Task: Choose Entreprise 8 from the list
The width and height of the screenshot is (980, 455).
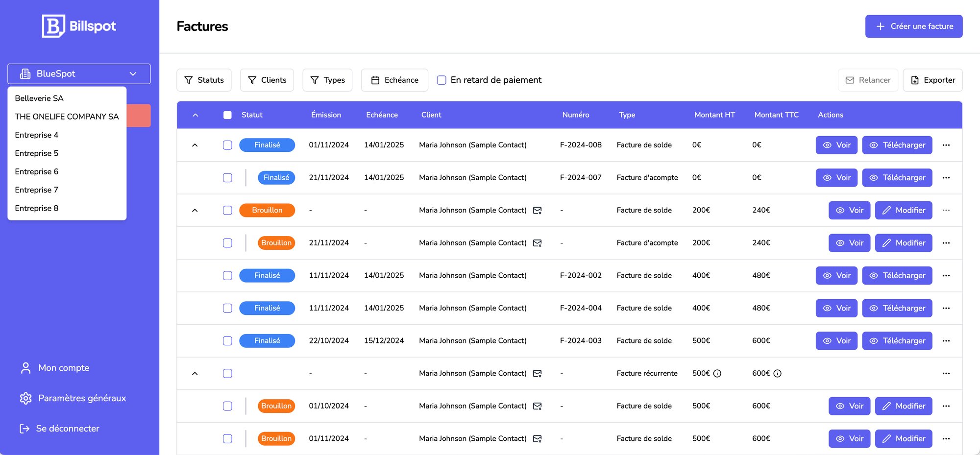Action: (x=67, y=208)
